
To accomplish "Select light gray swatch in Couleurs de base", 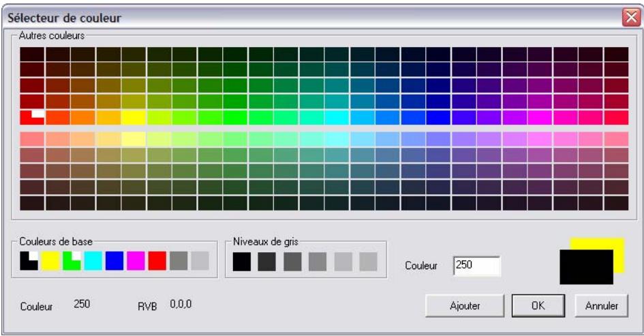I will pos(200,261).
